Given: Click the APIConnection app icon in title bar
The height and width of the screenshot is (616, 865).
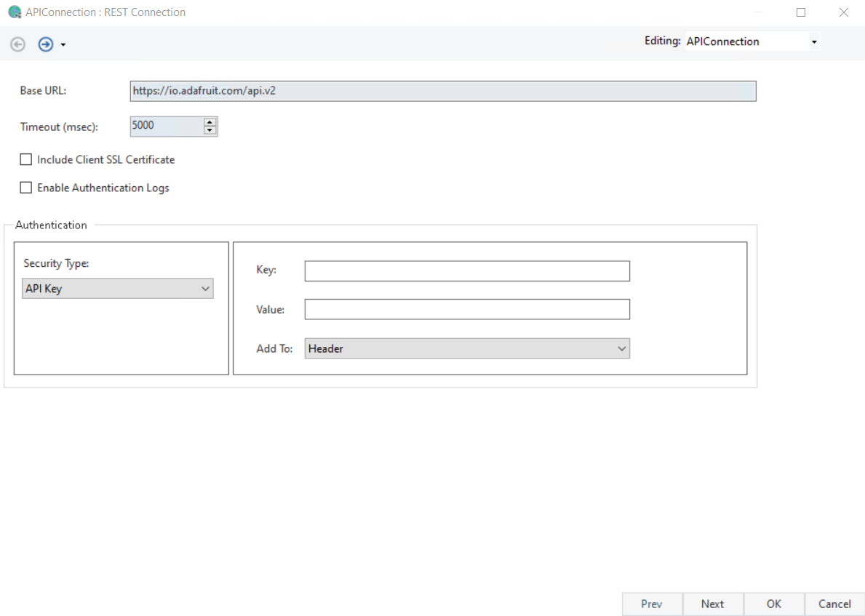Looking at the screenshot, I should tap(14, 12).
